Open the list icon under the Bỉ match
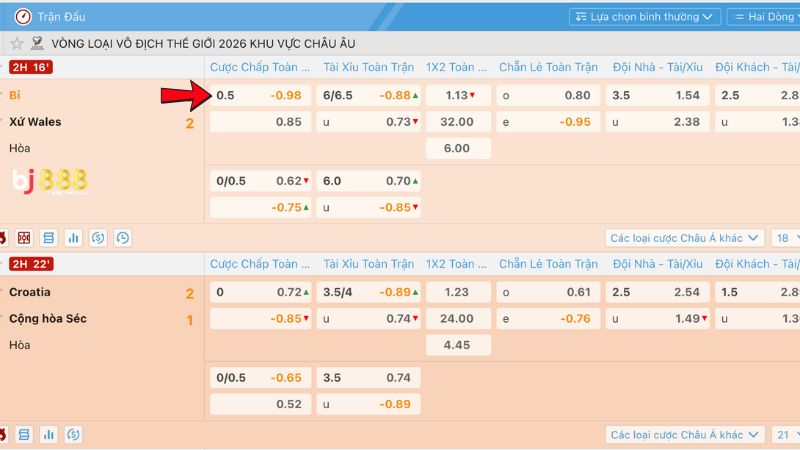Screen dimensions: 800x450 pos(48,238)
